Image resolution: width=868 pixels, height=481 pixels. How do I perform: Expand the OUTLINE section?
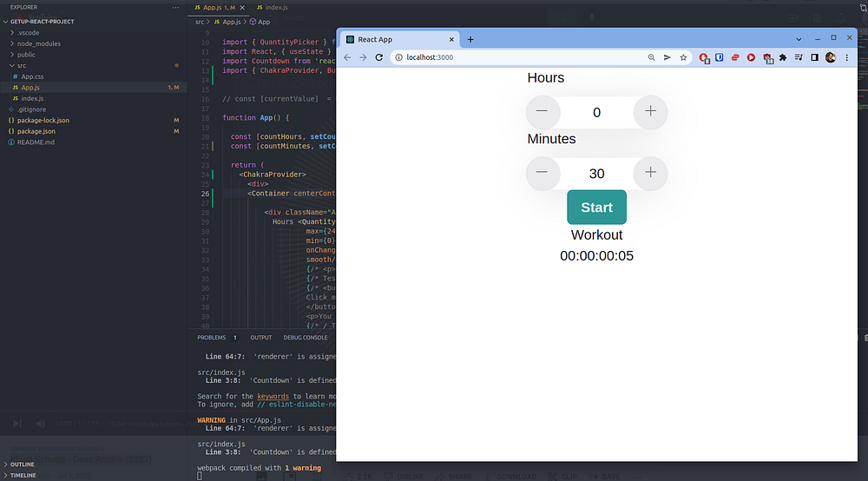click(x=23, y=465)
